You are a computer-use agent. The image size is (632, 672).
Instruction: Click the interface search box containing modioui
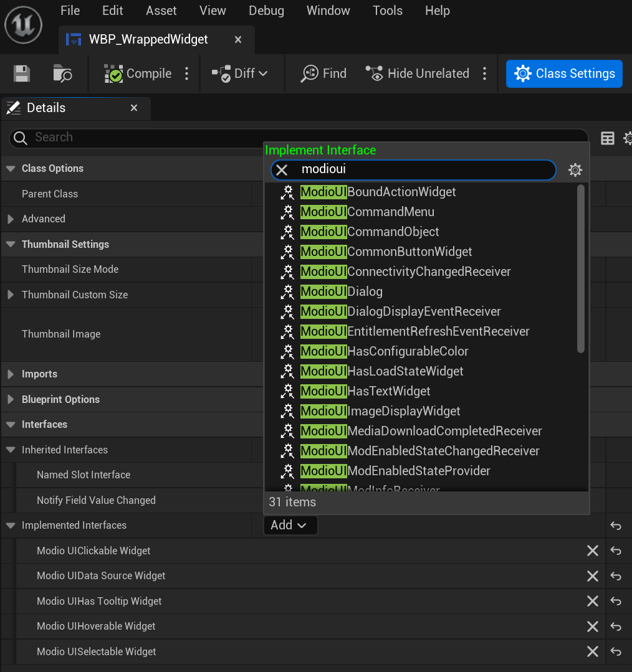(413, 170)
